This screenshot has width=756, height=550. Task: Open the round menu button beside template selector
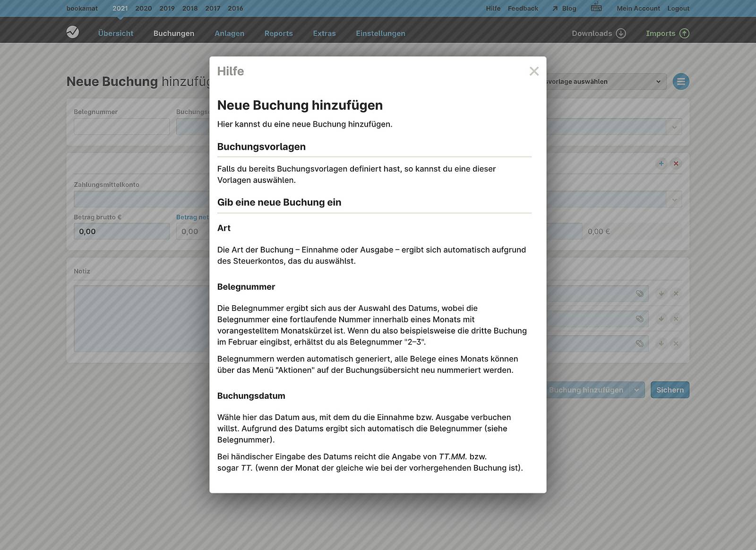click(681, 82)
